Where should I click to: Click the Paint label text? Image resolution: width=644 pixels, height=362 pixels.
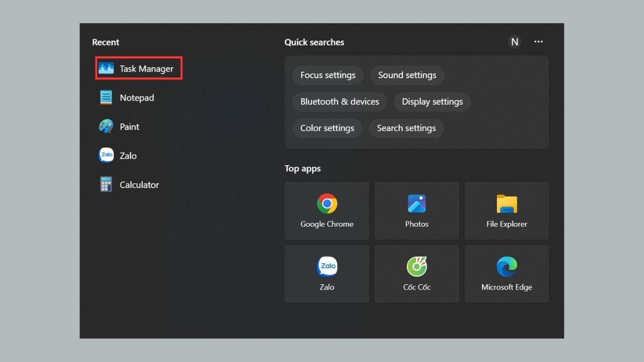point(129,127)
